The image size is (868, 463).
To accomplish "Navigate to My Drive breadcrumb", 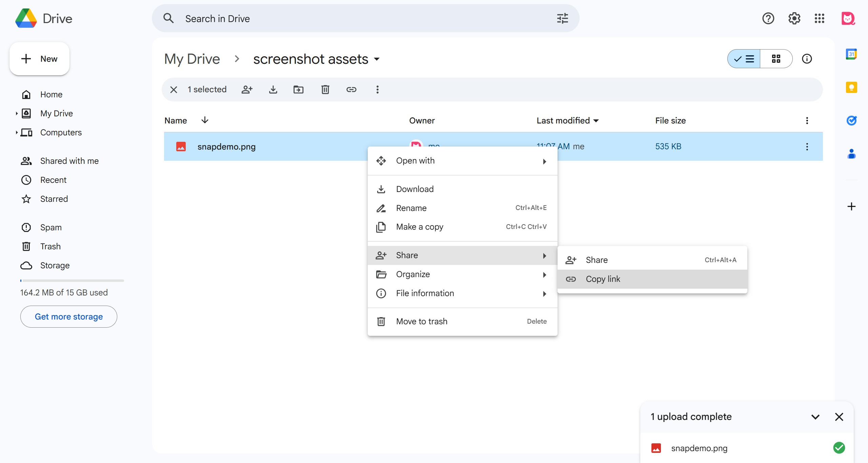I will [192, 59].
